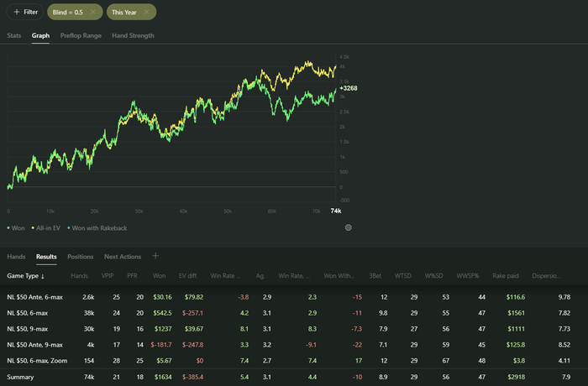Viewport: 588px width, 386px height.
Task: Remove the Blind = 0.5 filter chip
Action: click(x=95, y=12)
